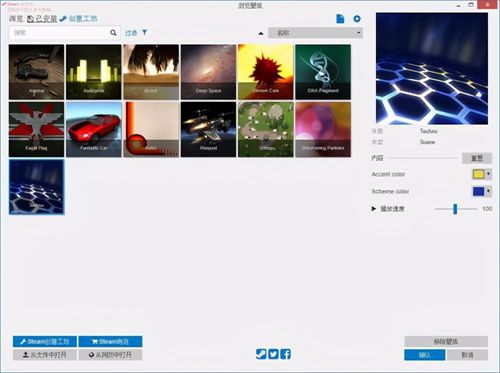Click the search input field
The image size is (500, 373).
pos(59,33)
